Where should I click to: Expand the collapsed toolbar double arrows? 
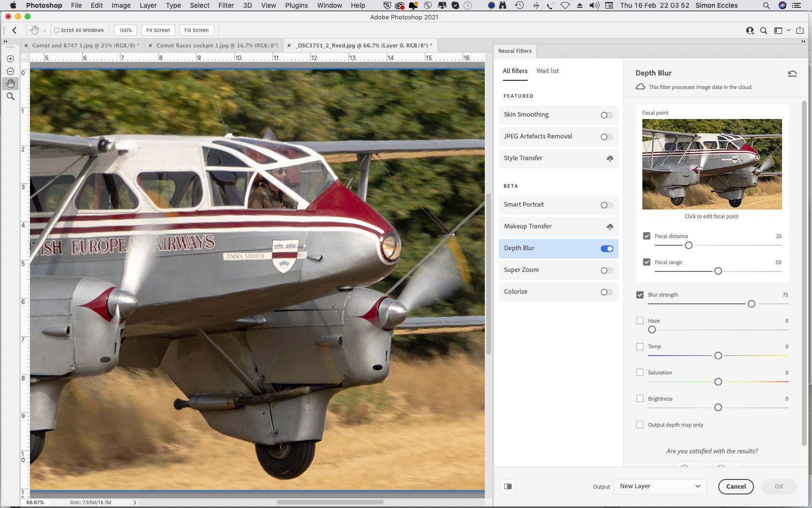click(x=6, y=41)
